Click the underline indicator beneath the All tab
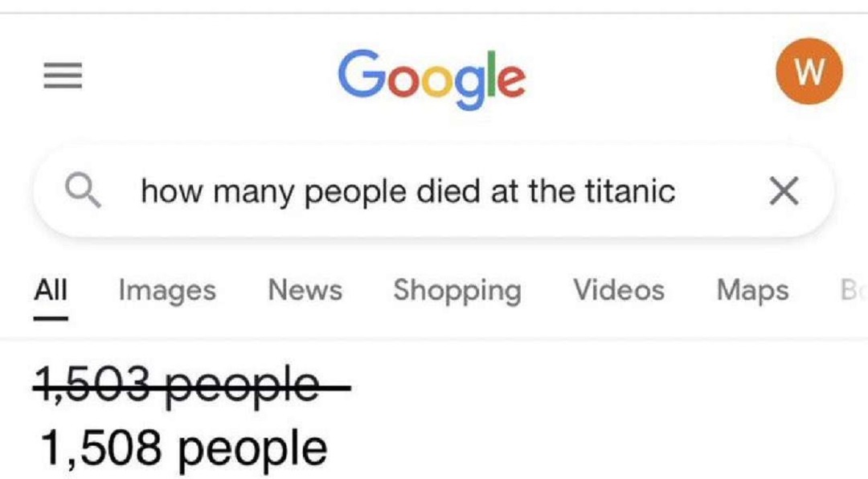 tap(51, 317)
